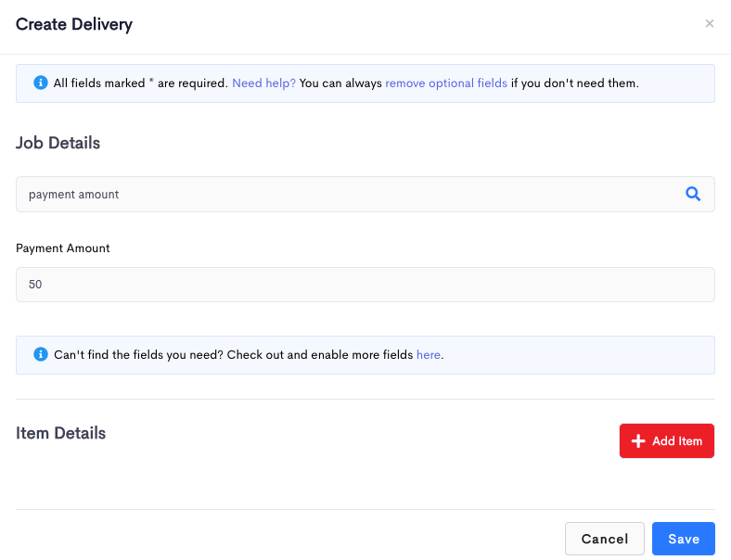Save the delivery with the blue Save button

(x=684, y=539)
